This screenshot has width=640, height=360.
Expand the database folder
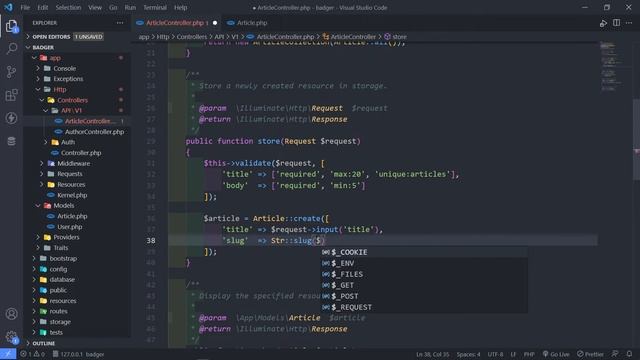click(x=77, y=280)
